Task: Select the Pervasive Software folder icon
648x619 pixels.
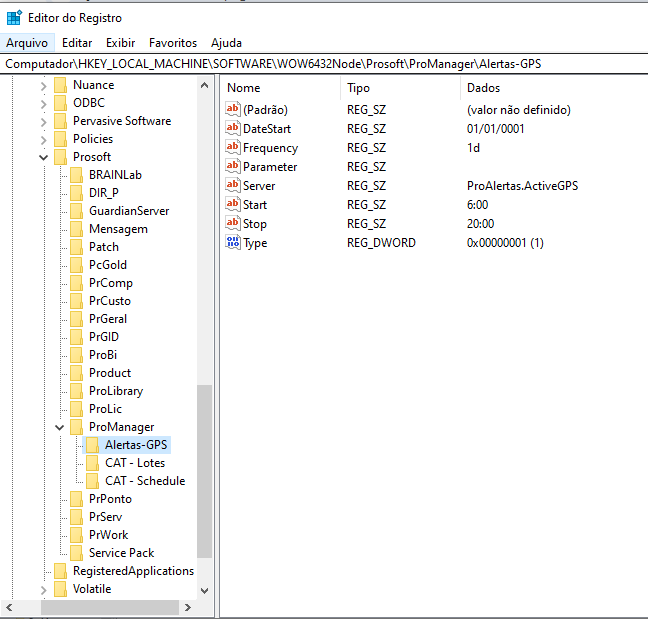Action: tap(61, 121)
